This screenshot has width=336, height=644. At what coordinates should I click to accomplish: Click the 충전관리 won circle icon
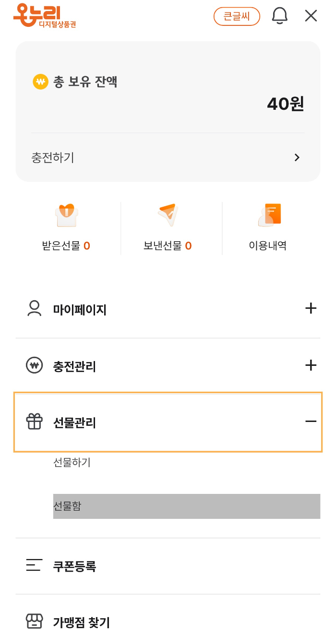tap(34, 366)
